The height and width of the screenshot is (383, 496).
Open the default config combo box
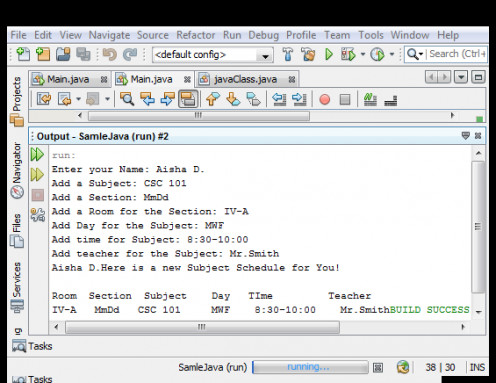[213, 55]
